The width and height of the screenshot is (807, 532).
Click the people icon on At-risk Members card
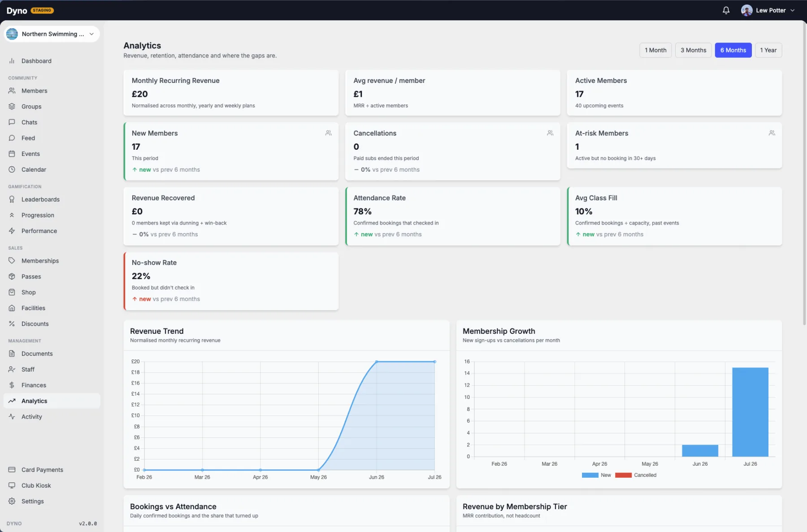point(772,133)
